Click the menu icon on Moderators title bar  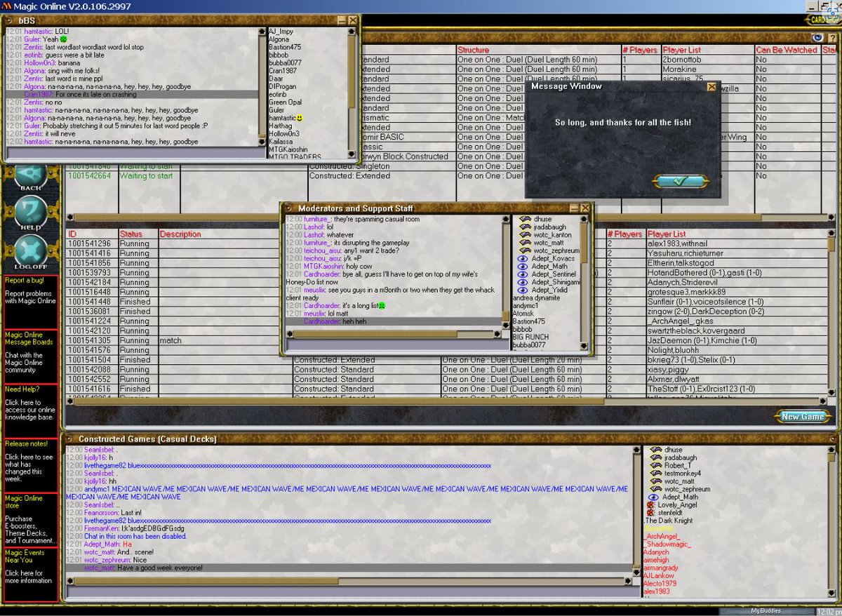(x=287, y=208)
